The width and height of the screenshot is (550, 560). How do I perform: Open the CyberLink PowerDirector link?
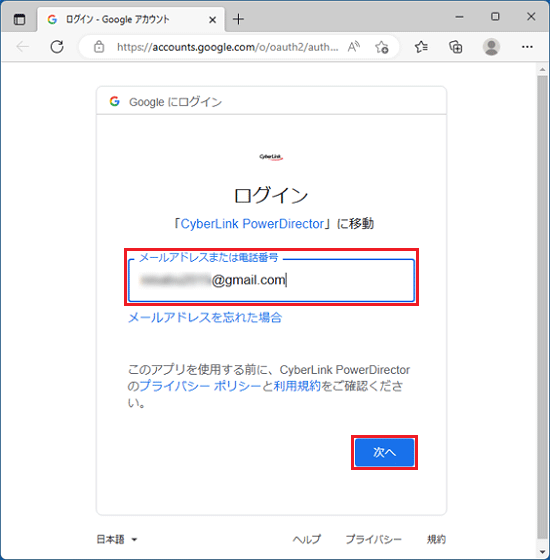[252, 224]
